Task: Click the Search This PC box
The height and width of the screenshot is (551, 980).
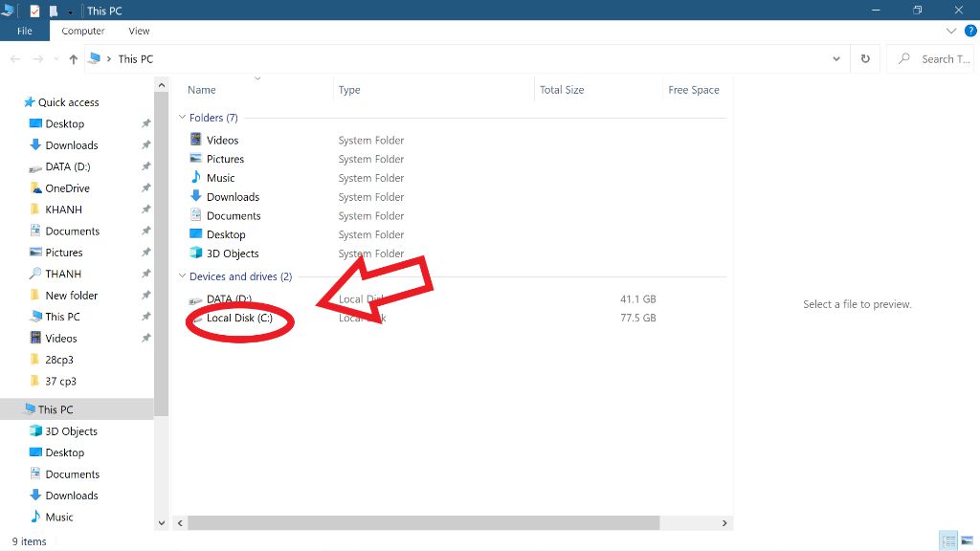Action: (x=932, y=58)
